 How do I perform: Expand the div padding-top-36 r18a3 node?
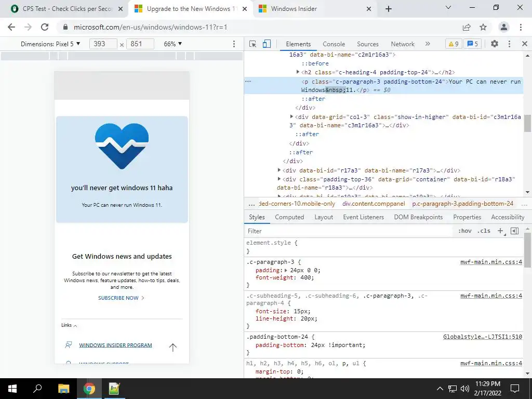pyautogui.click(x=279, y=179)
